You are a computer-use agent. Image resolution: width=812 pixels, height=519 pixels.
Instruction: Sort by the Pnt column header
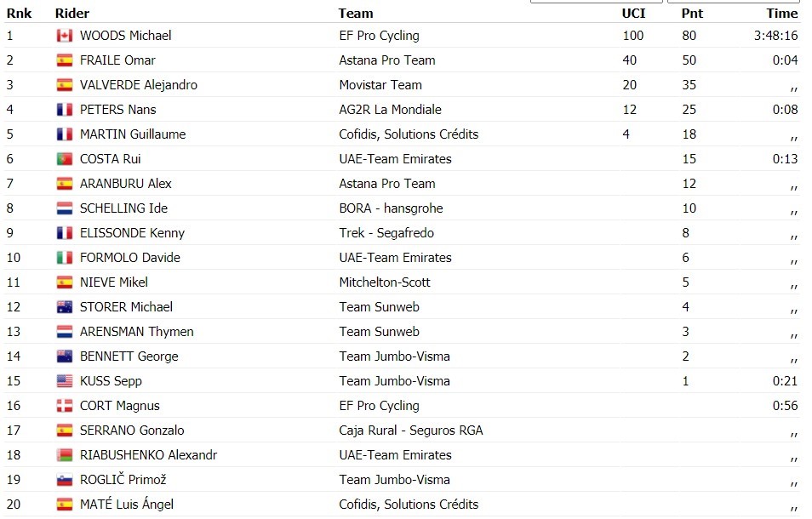[692, 14]
